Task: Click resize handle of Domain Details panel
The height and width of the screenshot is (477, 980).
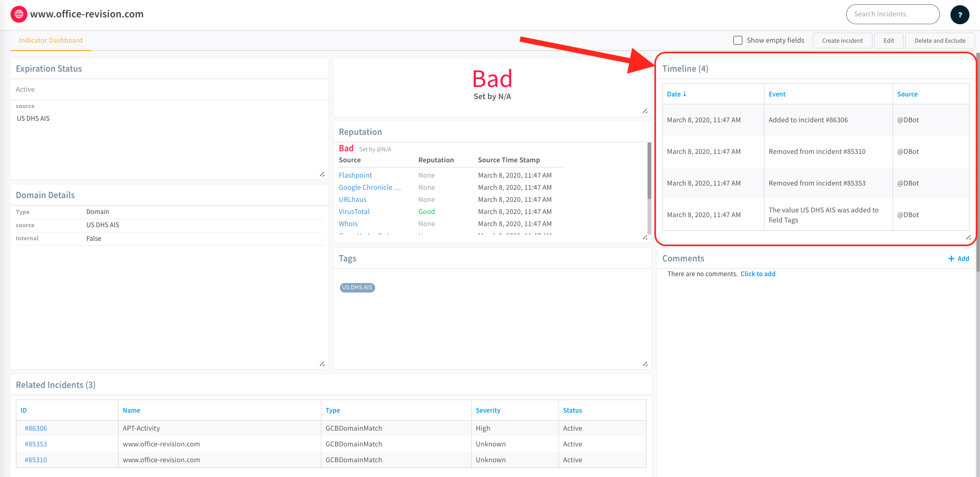Action: (x=322, y=364)
